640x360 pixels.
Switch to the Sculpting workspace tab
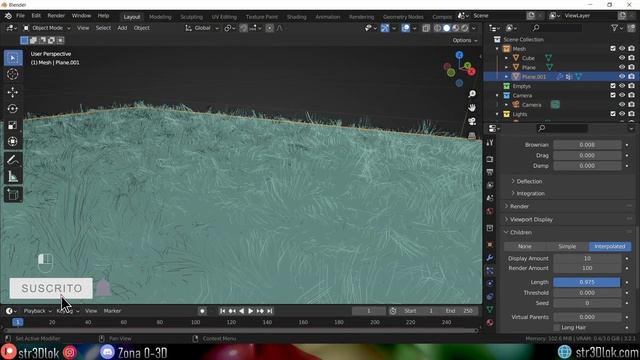pos(191,17)
